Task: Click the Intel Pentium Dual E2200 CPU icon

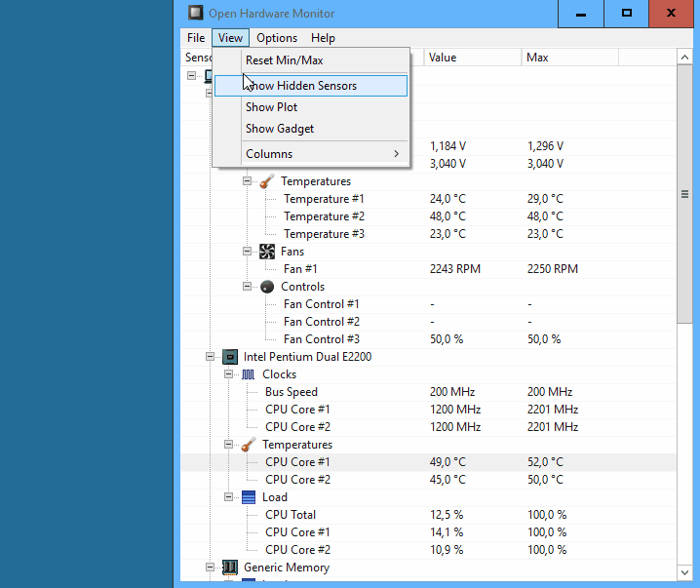Action: click(x=230, y=357)
